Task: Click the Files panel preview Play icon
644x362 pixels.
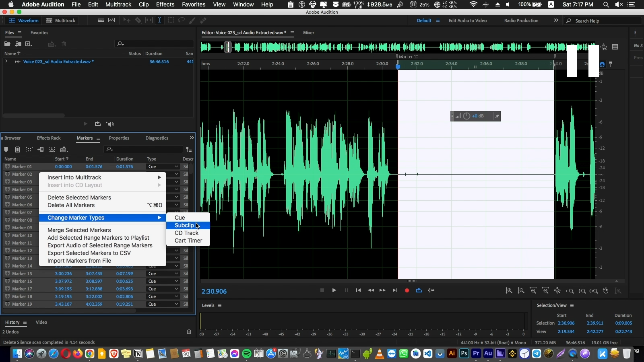Action: pyautogui.click(x=85, y=124)
